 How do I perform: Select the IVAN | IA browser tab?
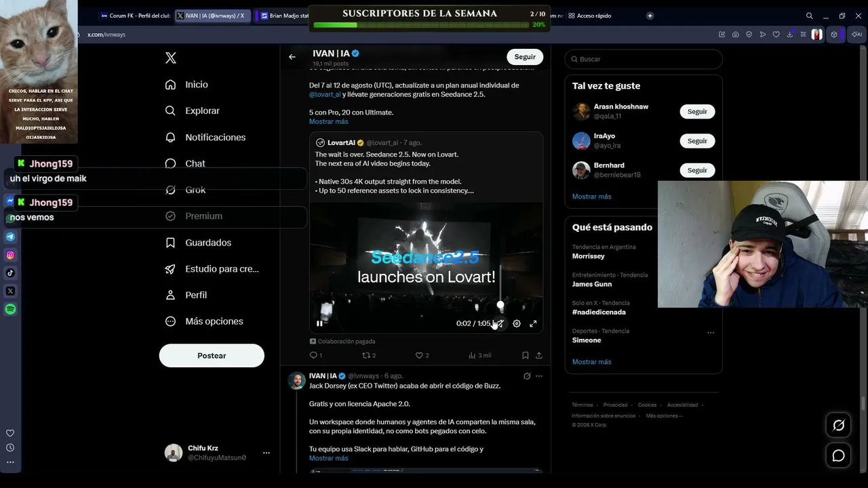[214, 16]
